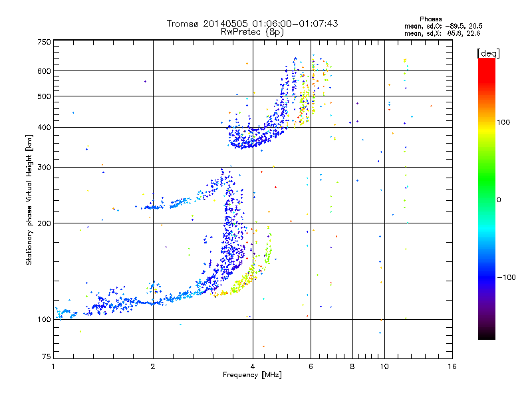Click the colorbar label '-100'
The image size is (532, 399).
pyautogui.click(x=507, y=277)
